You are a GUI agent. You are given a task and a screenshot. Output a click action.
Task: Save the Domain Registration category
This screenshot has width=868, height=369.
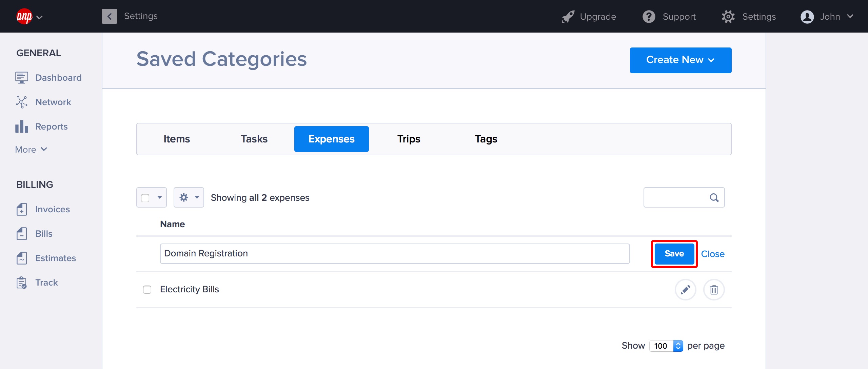pos(674,254)
